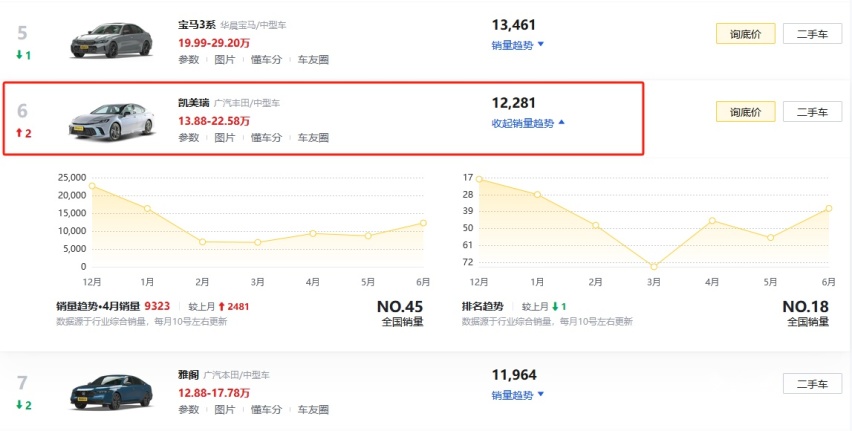The width and height of the screenshot is (852, 431).
Task: Click rank down indicator for 宝马3系
Action: point(23,55)
